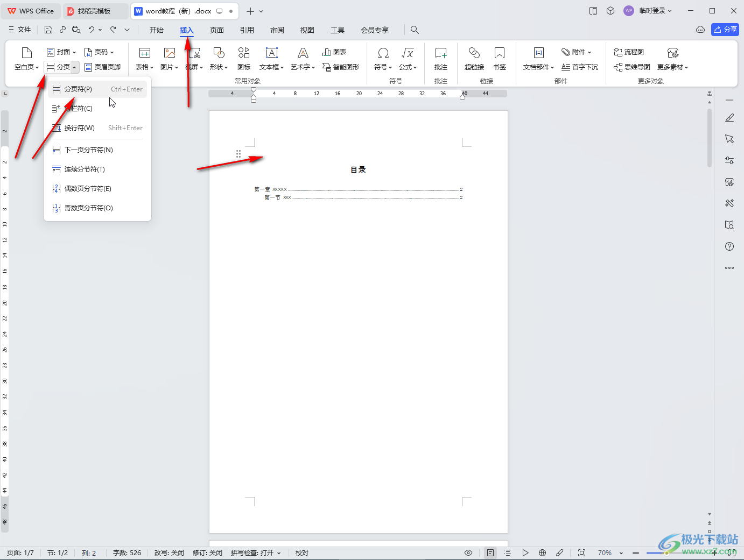Screen dimensions: 744x560
Task: Add a 书签 bookmark
Action: click(500, 53)
